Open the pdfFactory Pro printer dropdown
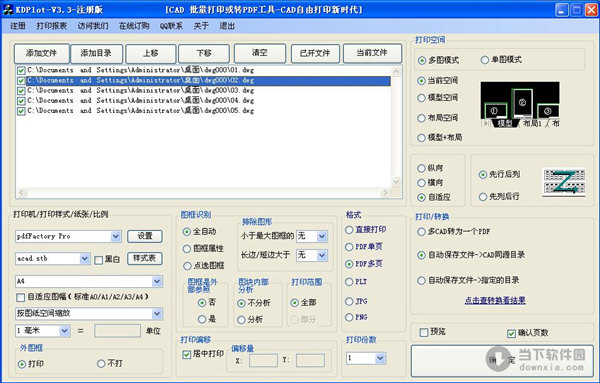600x383 pixels. coord(116,236)
